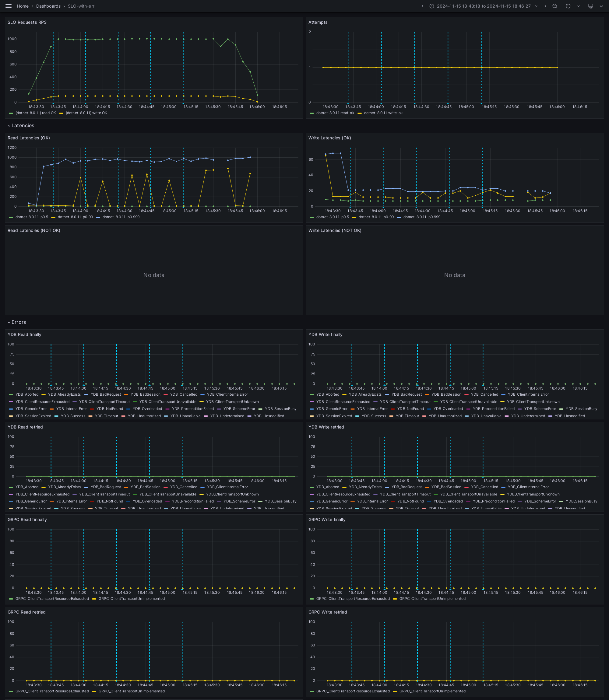
Task: Click GRPC_ClientTransportUnimplemented in GRPC Write finally legend
Action: tap(433, 599)
